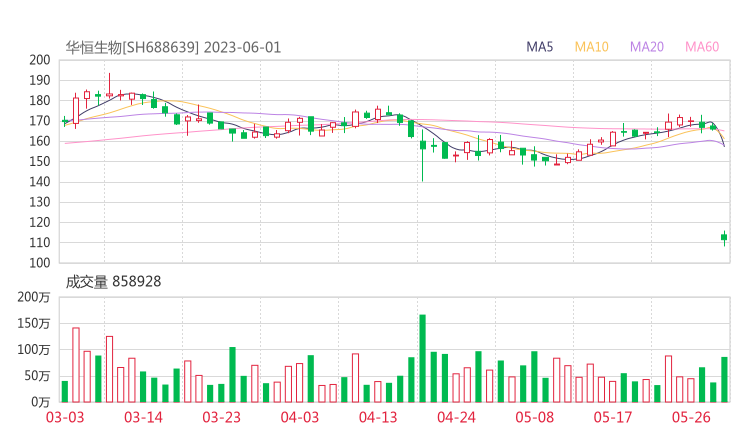
Task: Click the tallest green volume bar
Action: pyautogui.click(x=422, y=359)
